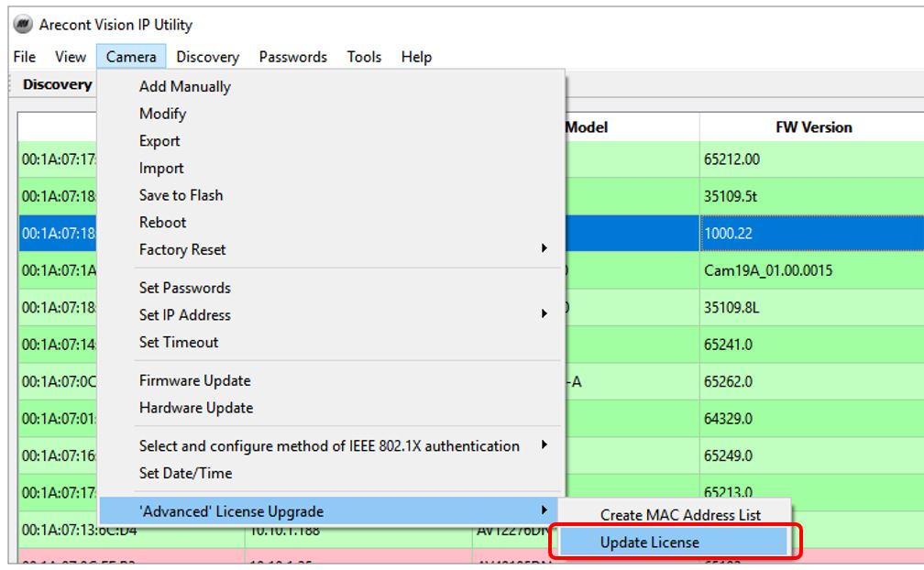Select the firmware cell 65249.0

pos(812,455)
